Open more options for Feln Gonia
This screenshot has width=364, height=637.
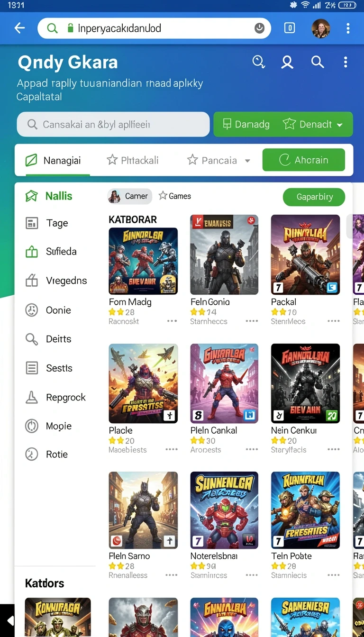click(252, 321)
